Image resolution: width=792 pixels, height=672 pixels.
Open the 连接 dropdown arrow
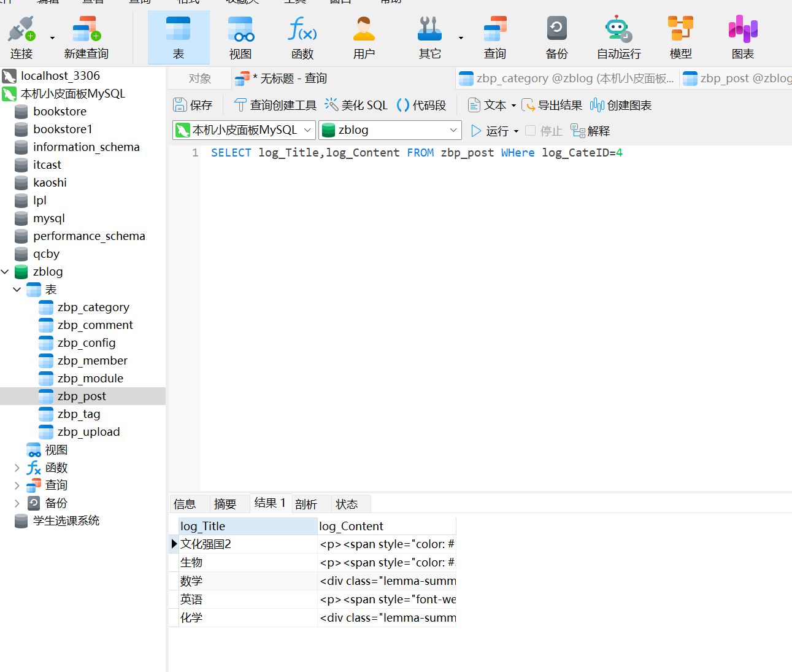pyautogui.click(x=52, y=38)
